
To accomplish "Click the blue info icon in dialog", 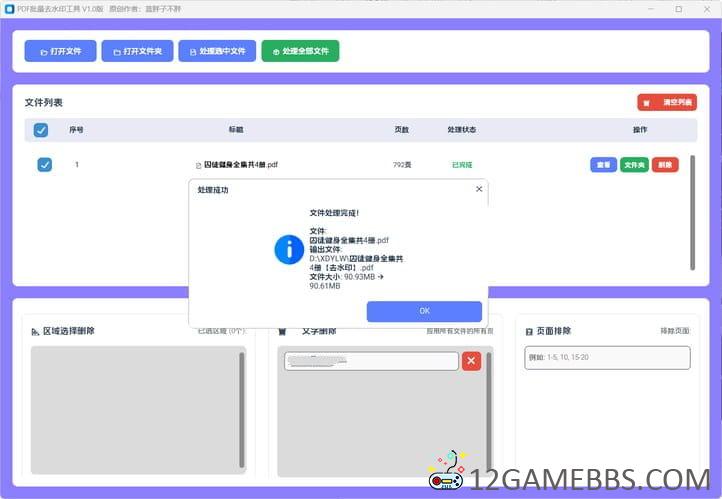I will pos(289,250).
